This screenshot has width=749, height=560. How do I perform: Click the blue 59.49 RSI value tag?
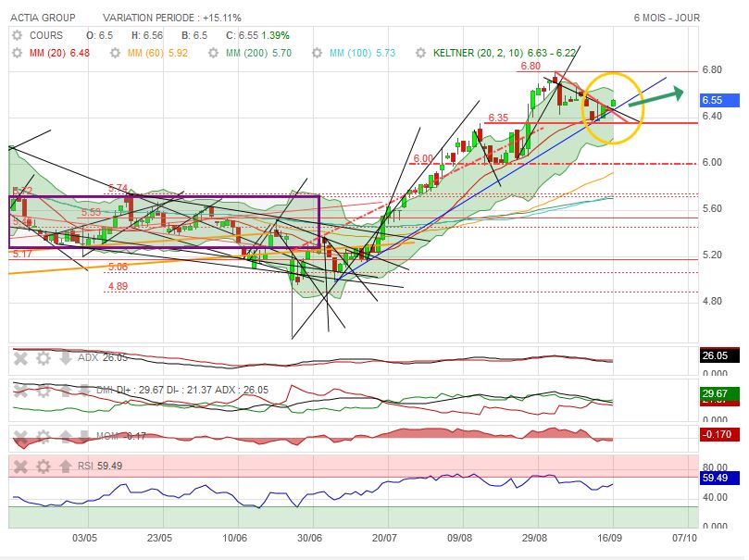point(719,478)
